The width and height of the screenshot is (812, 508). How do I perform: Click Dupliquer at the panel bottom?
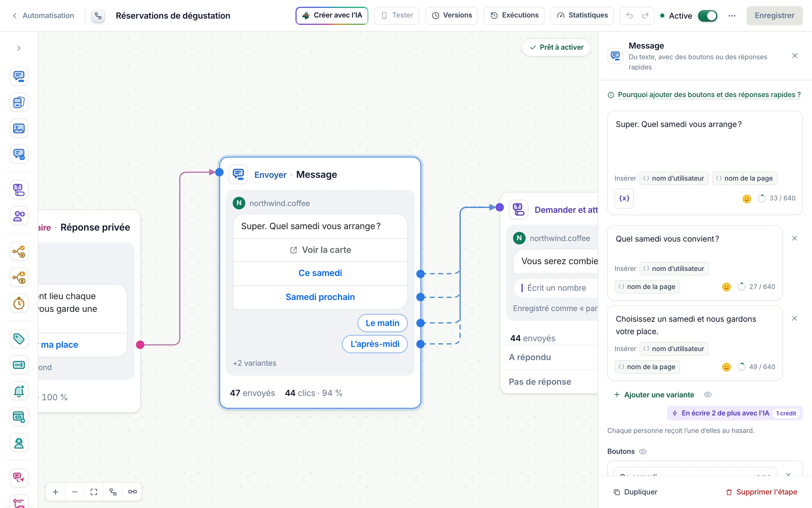635,492
